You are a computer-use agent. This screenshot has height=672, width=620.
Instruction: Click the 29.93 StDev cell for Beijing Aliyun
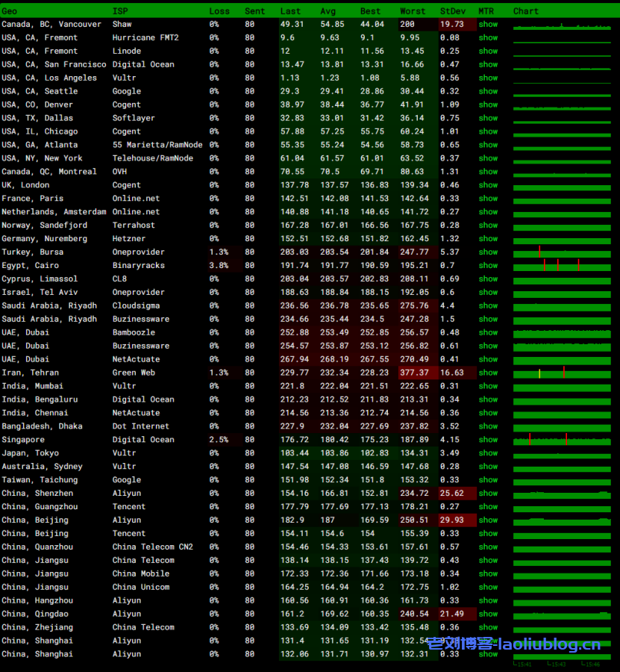452,520
